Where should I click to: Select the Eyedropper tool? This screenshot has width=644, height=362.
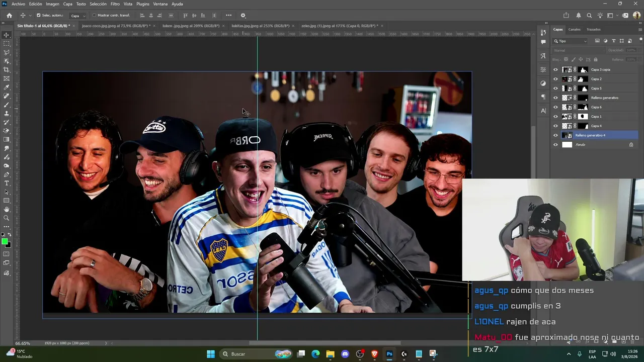7,87
